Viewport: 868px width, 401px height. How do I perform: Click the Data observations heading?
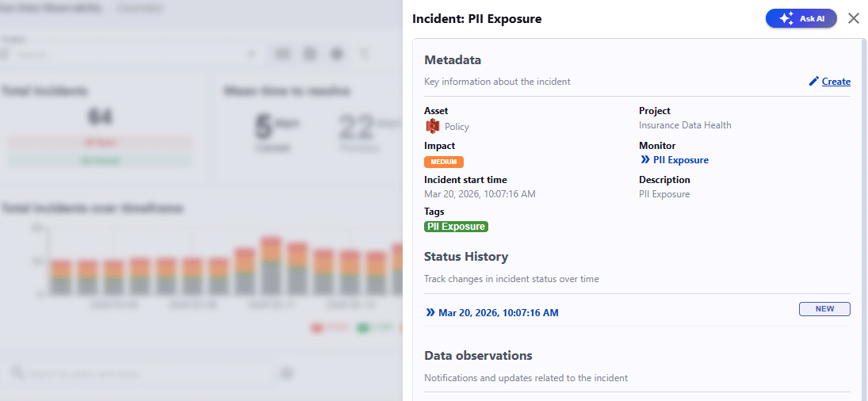point(478,355)
